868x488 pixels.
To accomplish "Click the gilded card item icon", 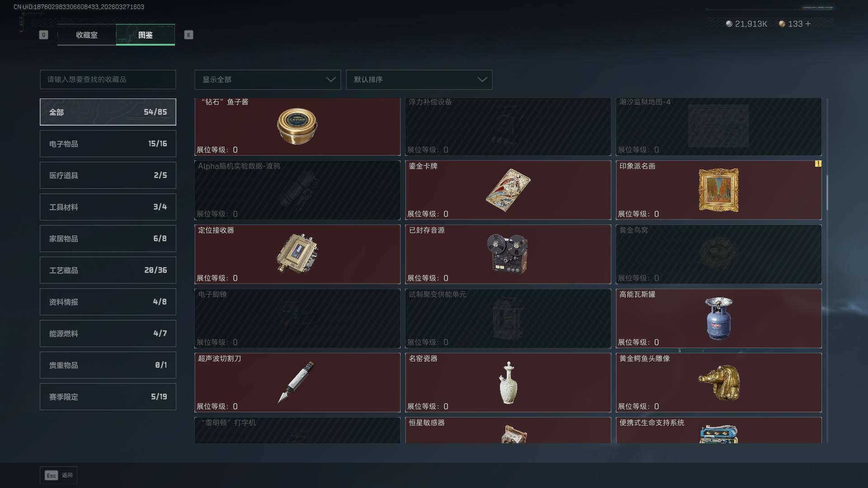I will coord(508,190).
